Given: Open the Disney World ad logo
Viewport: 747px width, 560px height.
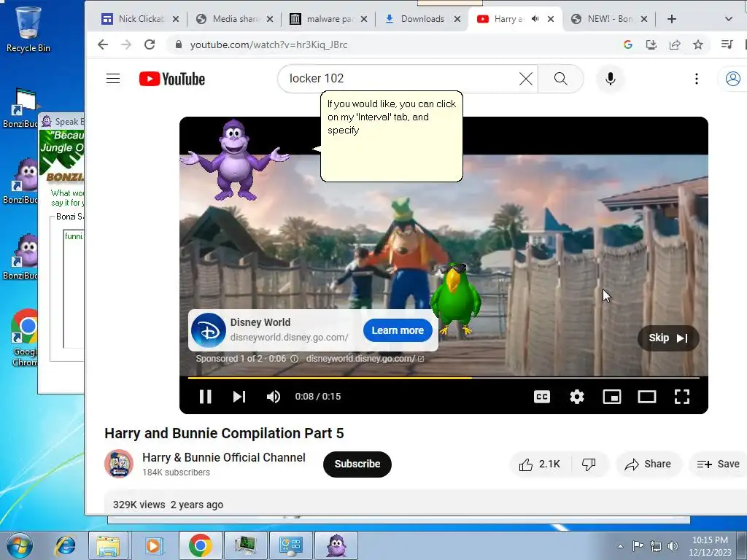Looking at the screenshot, I should [x=209, y=330].
